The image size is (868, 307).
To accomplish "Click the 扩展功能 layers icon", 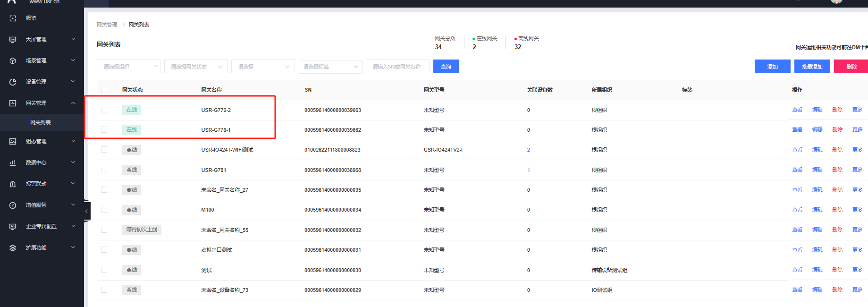I will (13, 247).
